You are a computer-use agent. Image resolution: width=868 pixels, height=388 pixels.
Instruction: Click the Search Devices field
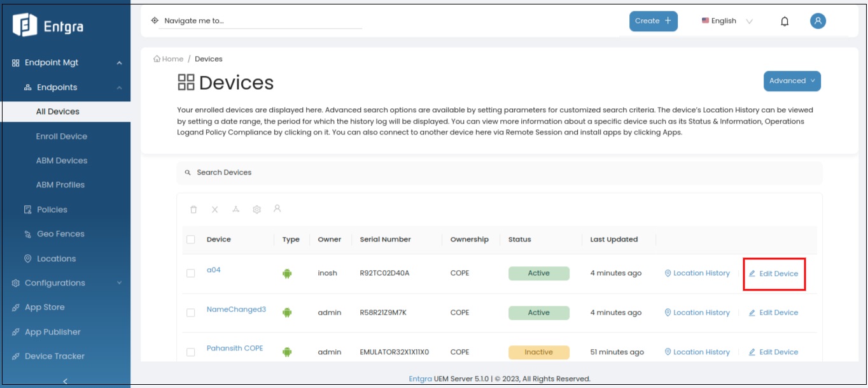499,173
